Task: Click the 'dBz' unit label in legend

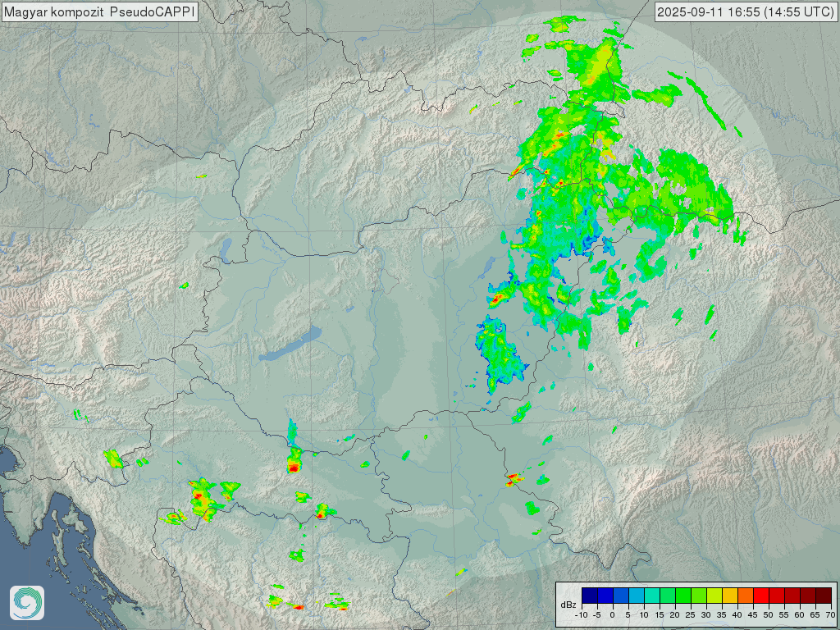Action: point(568,605)
